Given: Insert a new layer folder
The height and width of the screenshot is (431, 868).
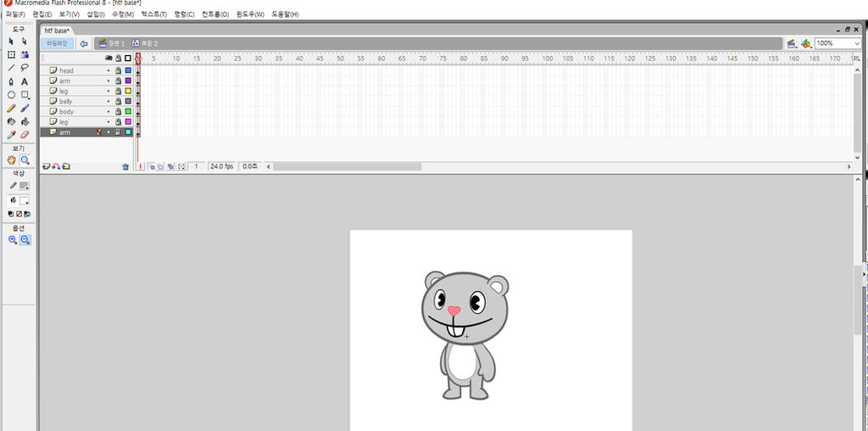Looking at the screenshot, I should (x=66, y=166).
